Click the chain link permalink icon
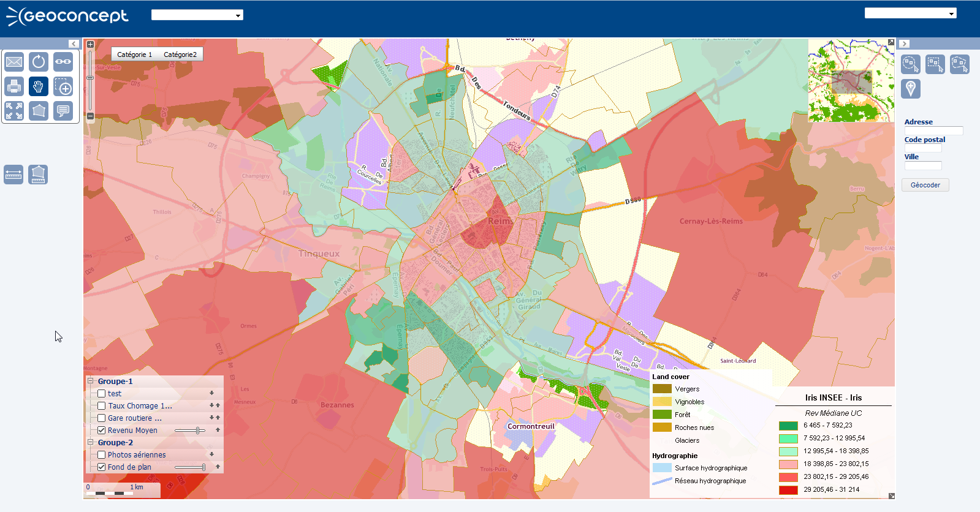Image resolution: width=980 pixels, height=512 pixels. (63, 62)
